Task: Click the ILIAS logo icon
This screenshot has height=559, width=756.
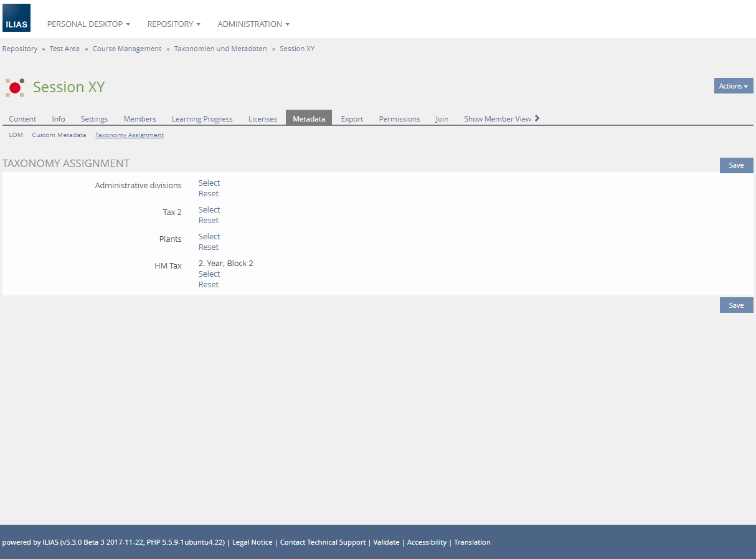Action: (x=16, y=17)
